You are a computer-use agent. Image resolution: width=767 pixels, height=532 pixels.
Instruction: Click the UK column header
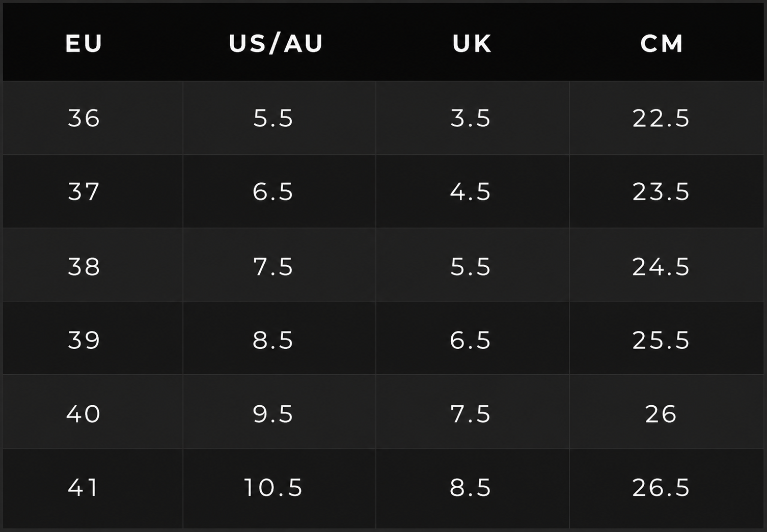472,43
